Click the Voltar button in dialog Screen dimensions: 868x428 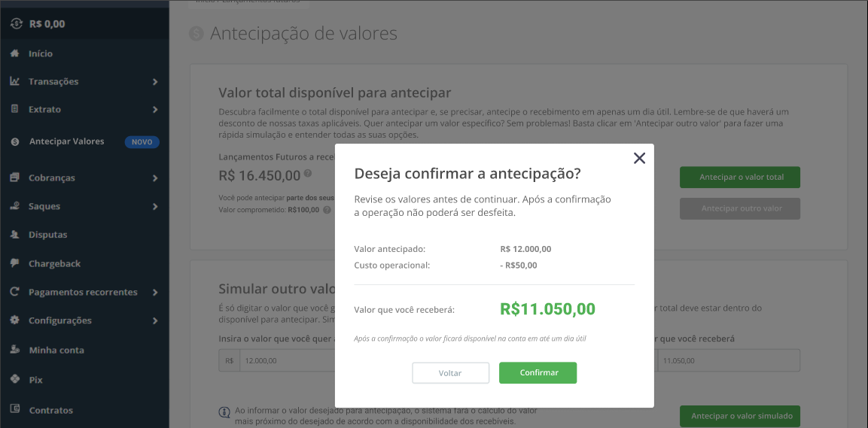pyautogui.click(x=450, y=372)
